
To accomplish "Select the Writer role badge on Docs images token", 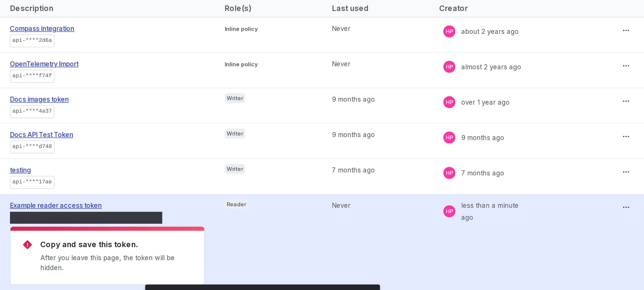I will point(235,98).
